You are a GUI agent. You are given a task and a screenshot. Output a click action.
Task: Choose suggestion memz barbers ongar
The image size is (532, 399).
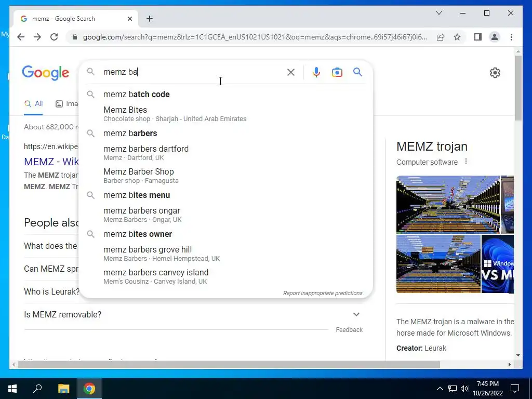(x=225, y=215)
